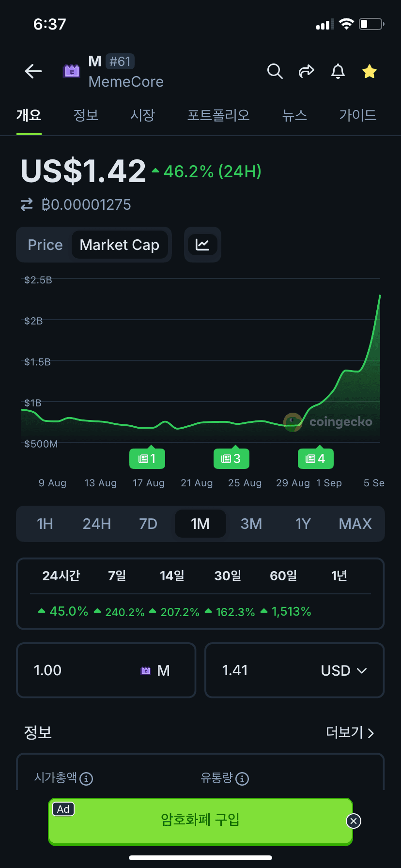The image size is (401, 868).
Task: Open the advanced chart view icon
Action: (202, 245)
